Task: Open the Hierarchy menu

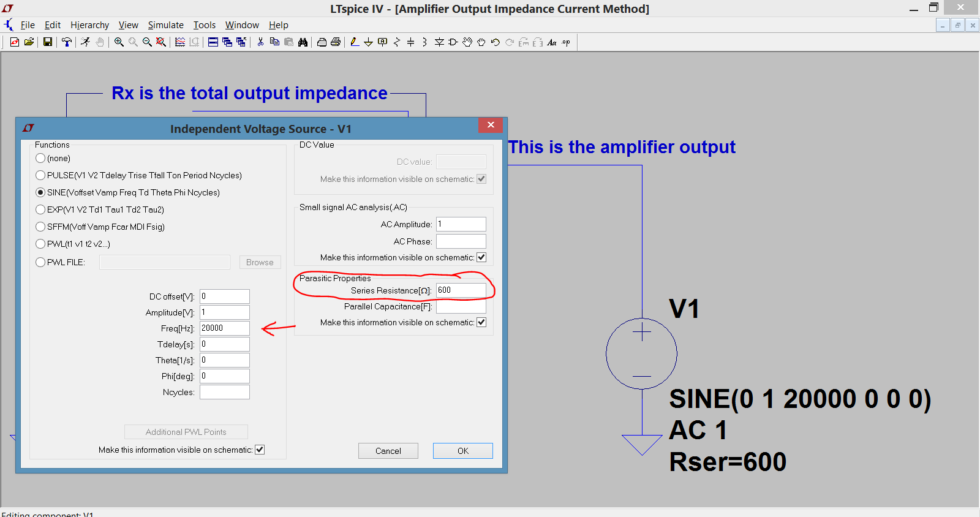Action: coord(89,25)
